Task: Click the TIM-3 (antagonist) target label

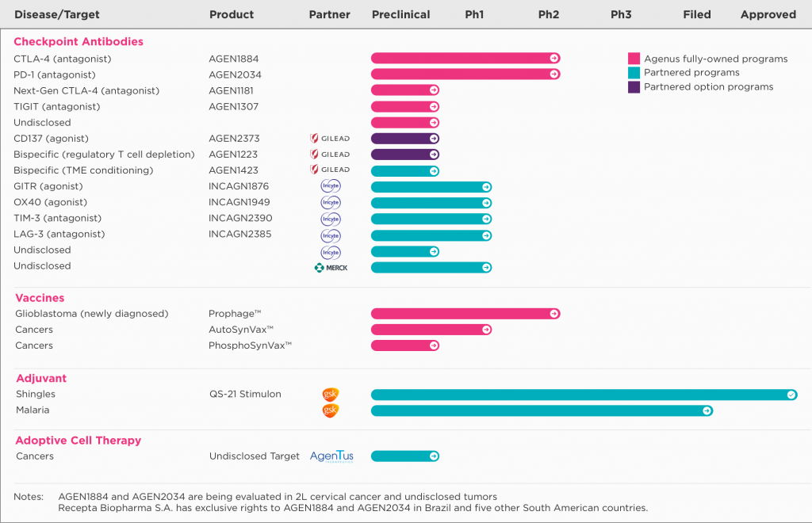Action: coord(57,218)
